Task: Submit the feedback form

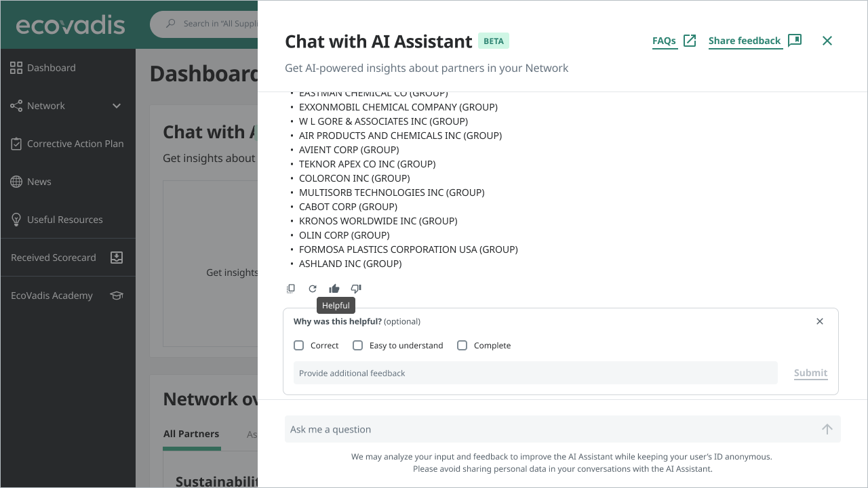Action: pyautogui.click(x=810, y=373)
